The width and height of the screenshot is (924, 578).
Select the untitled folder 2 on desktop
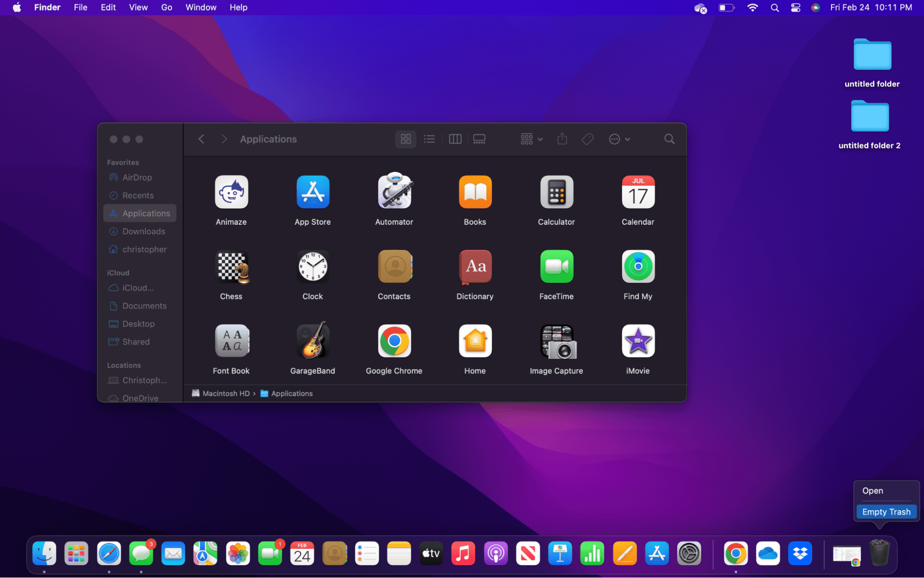click(x=869, y=125)
